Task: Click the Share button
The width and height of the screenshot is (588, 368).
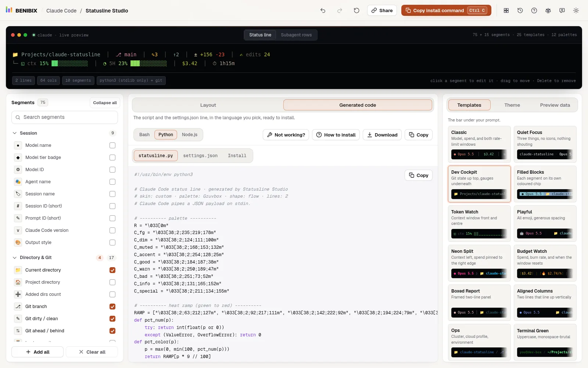Action: pyautogui.click(x=382, y=10)
